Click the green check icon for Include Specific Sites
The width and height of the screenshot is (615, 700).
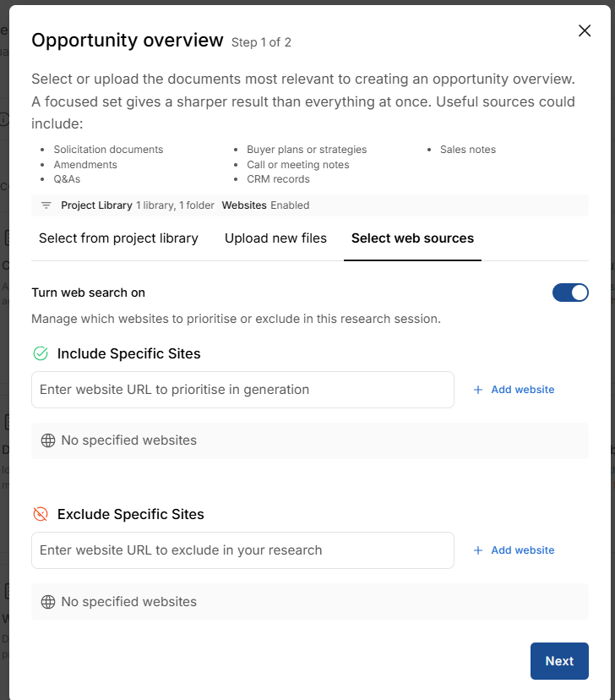click(x=41, y=353)
